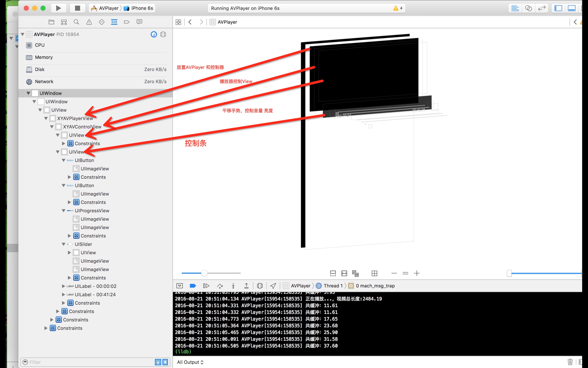The height and width of the screenshot is (368, 588).
Task: Open the Issue navigator warning icon
Action: pos(89,22)
